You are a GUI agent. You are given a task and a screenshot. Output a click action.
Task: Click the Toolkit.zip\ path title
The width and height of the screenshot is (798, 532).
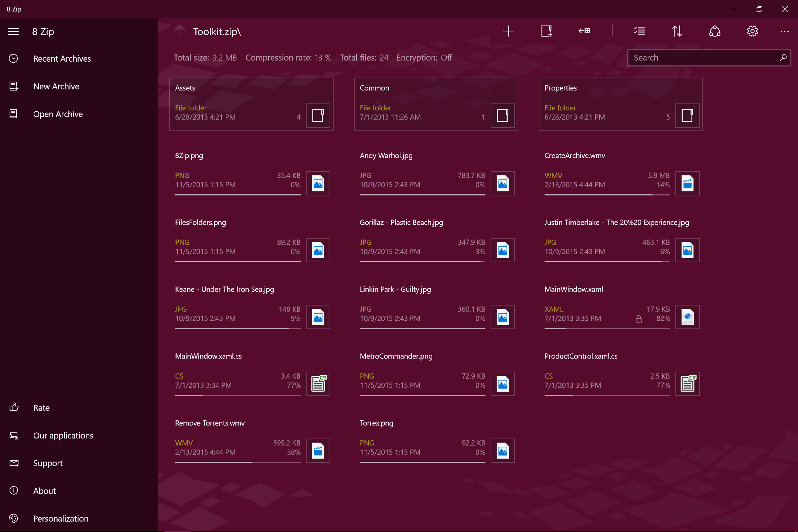[217, 32]
